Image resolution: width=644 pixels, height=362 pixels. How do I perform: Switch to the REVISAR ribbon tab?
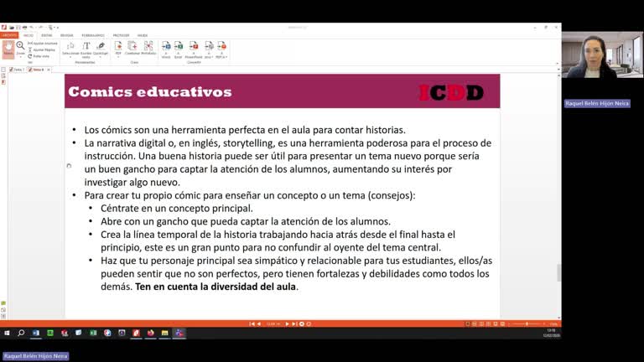[x=66, y=35]
